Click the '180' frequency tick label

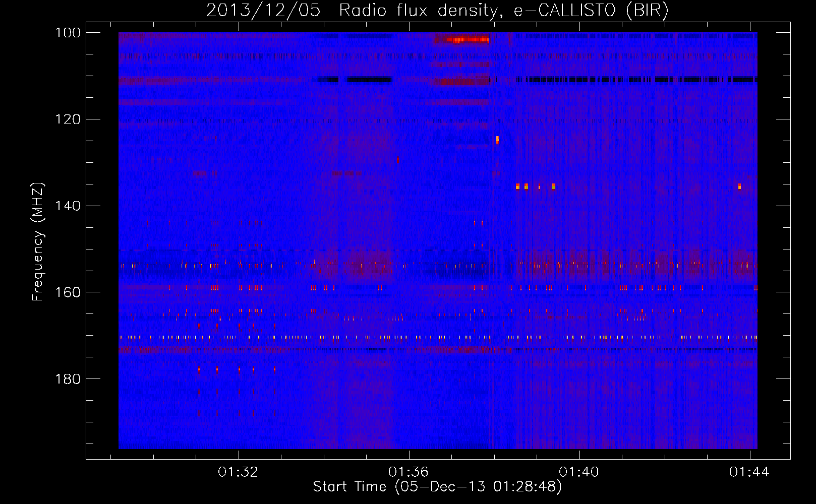(68, 379)
